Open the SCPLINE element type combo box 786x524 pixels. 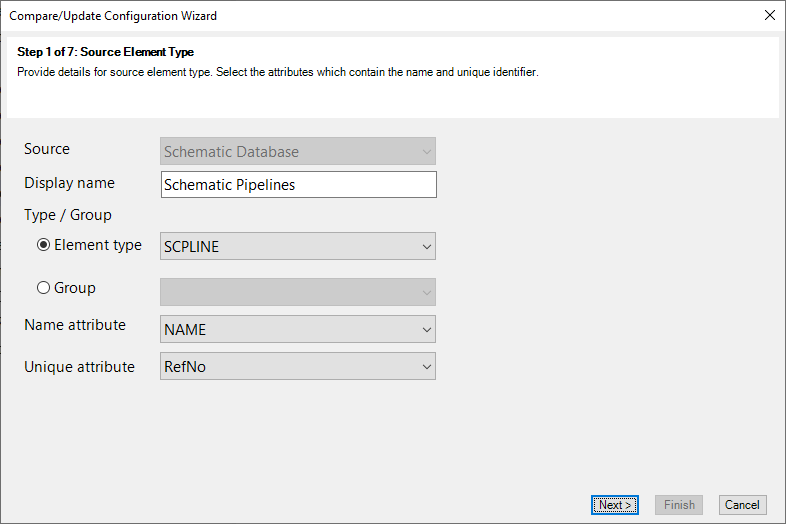[298, 246]
